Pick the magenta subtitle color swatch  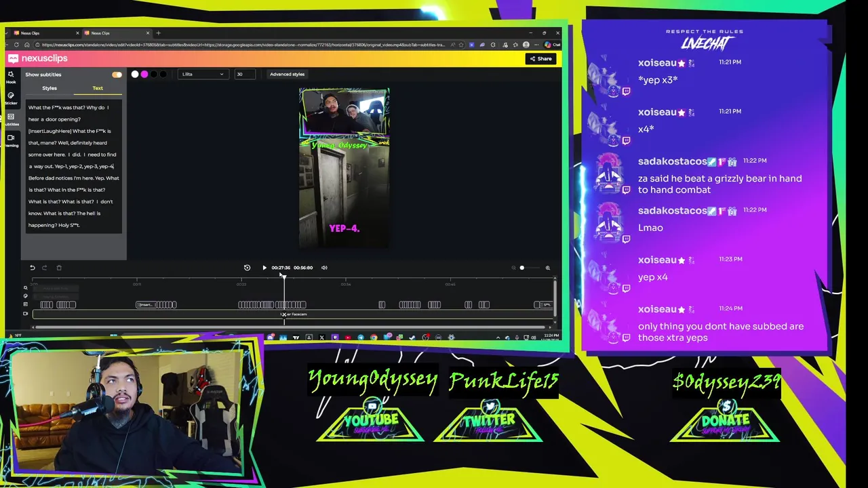point(144,74)
